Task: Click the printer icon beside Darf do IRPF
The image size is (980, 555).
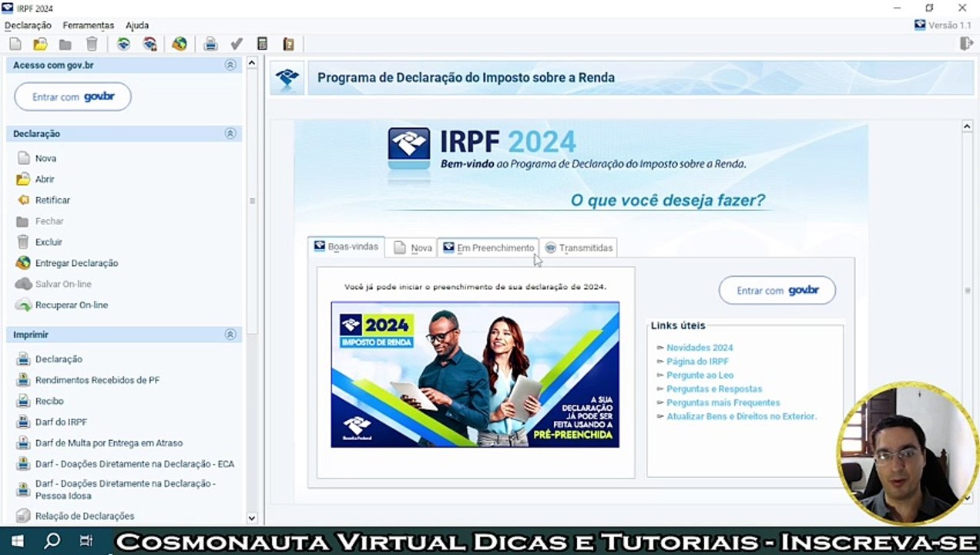Action: point(23,422)
